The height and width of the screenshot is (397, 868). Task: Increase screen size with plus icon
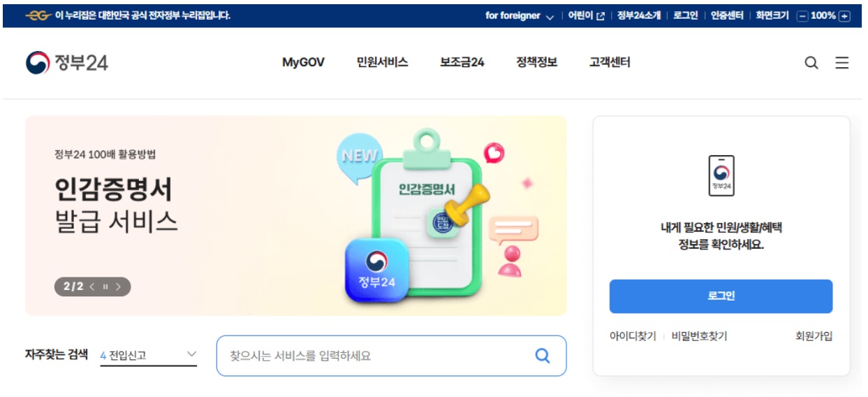point(844,15)
